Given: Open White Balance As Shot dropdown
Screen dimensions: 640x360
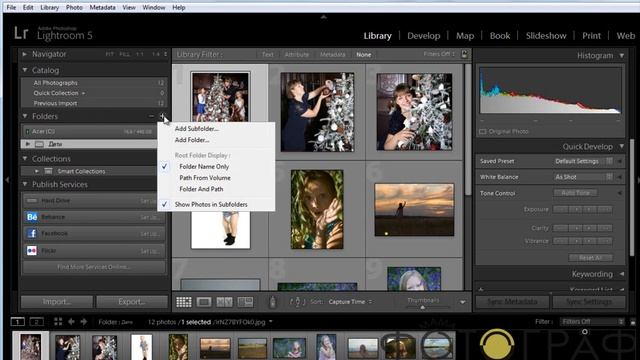Looking at the screenshot, I should pyautogui.click(x=584, y=177).
